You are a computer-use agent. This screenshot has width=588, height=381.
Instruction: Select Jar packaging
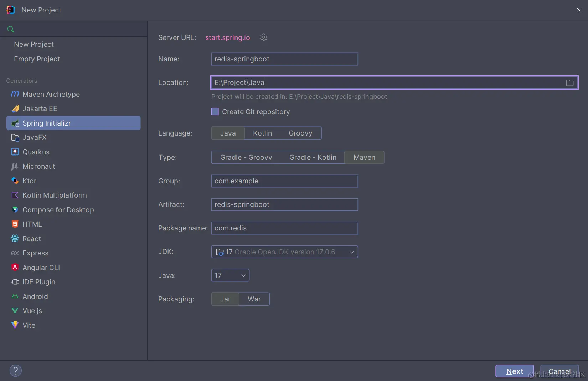tap(225, 299)
